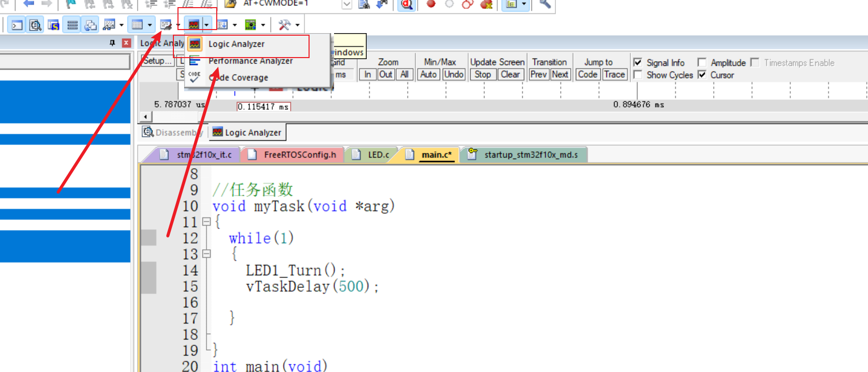
Task: Click the Update Screen Clear button
Action: coord(510,74)
